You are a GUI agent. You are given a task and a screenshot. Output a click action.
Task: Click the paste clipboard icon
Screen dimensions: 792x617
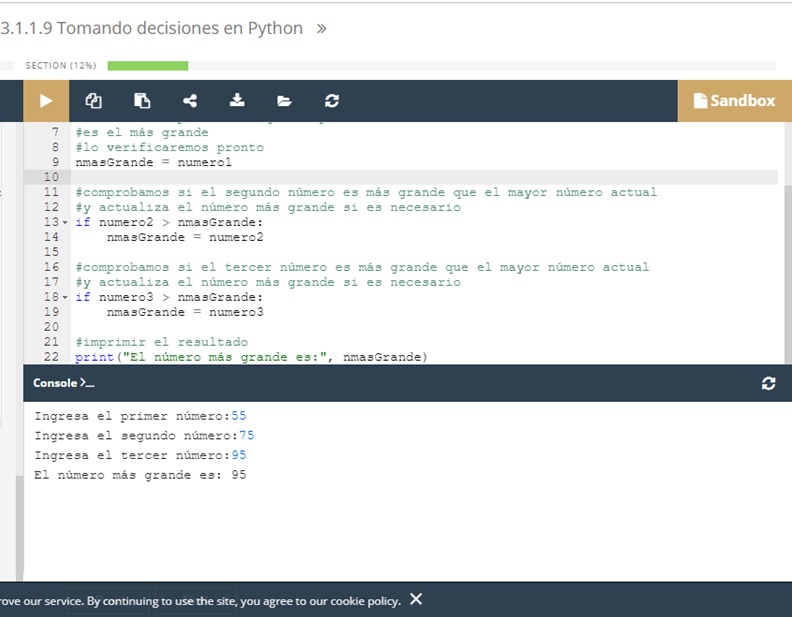point(142,101)
